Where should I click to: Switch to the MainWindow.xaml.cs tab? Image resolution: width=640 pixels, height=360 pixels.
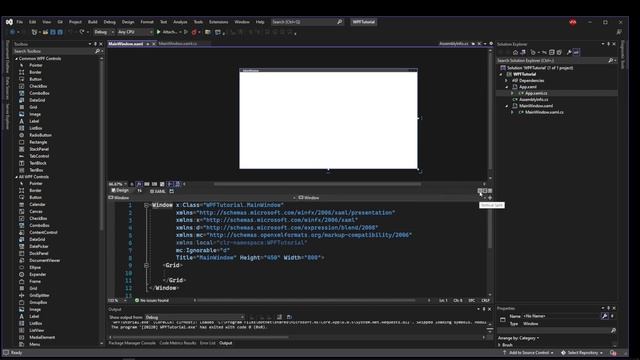click(x=178, y=44)
